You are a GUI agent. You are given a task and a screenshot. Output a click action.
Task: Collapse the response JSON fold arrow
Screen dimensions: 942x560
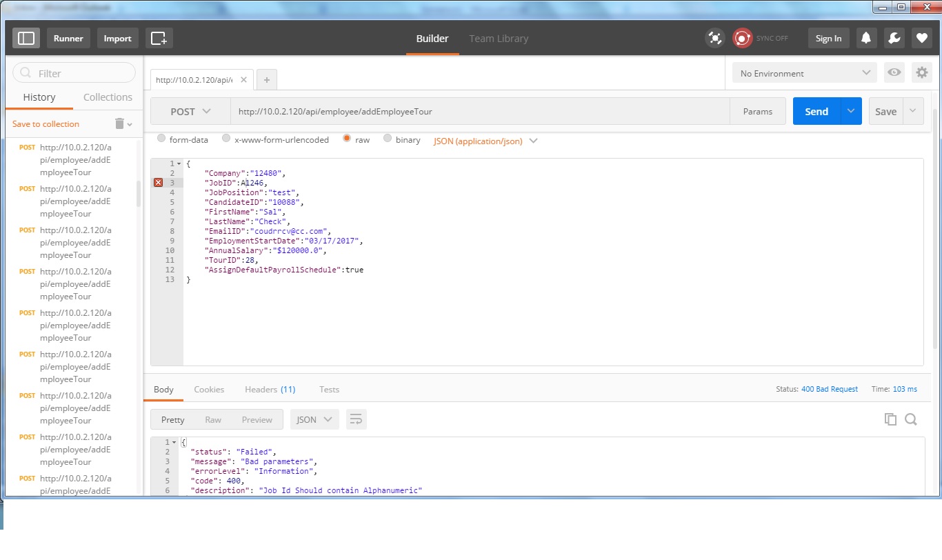tap(174, 442)
